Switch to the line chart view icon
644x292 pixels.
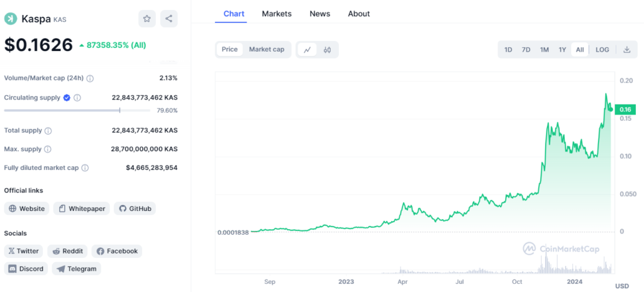[307, 50]
